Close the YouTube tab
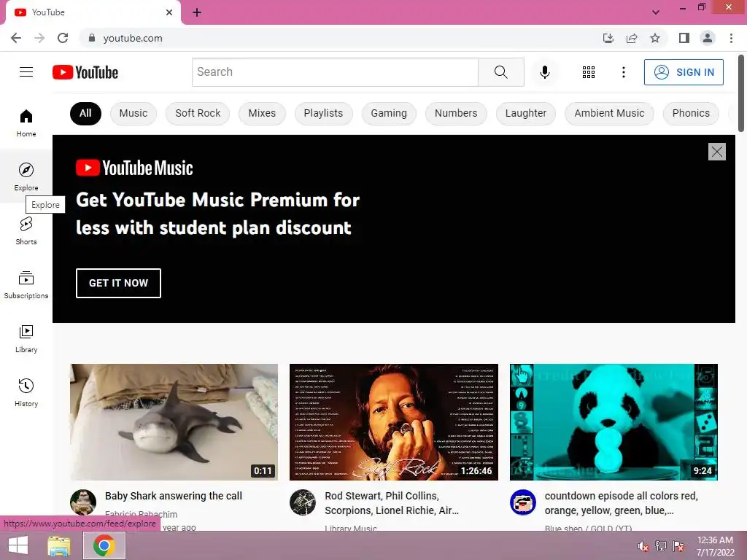 coord(169,12)
